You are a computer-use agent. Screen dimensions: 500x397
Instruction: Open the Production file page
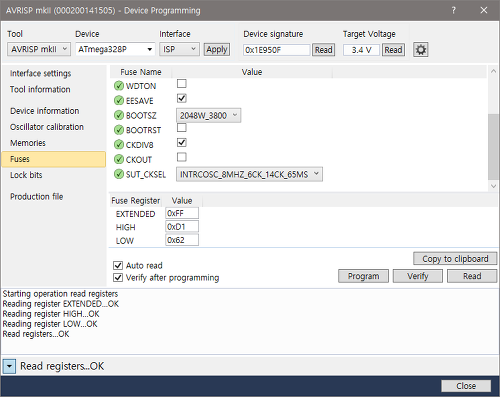[37, 197]
